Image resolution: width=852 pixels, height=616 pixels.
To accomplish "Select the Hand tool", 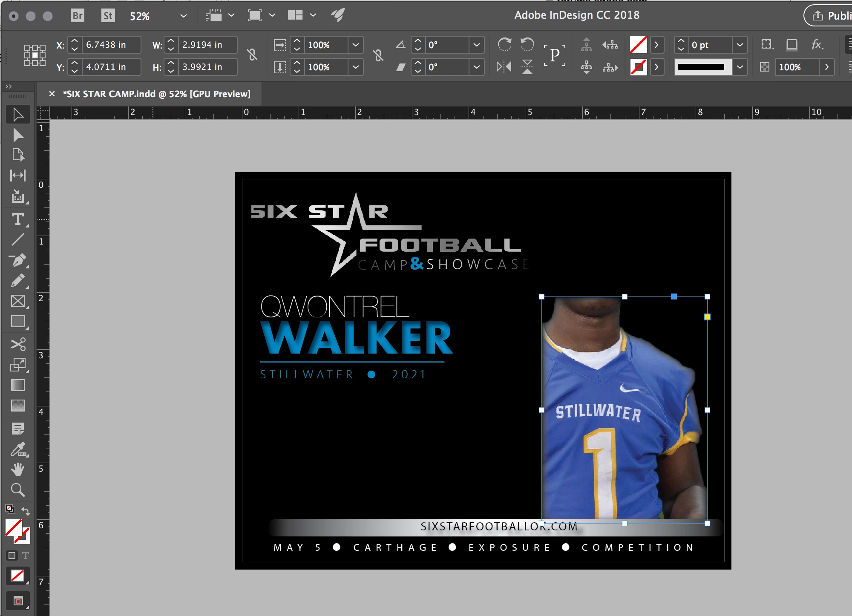I will pos(17,469).
